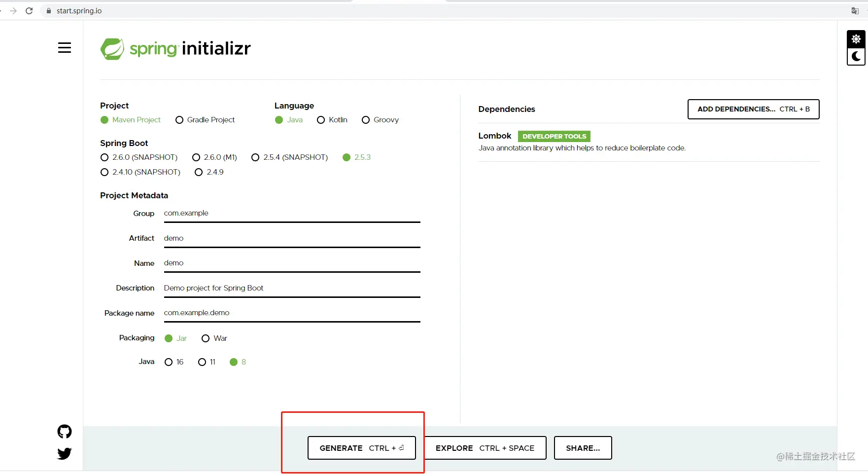
Task: Switch to the dark theme moon icon
Action: pyautogui.click(x=856, y=57)
